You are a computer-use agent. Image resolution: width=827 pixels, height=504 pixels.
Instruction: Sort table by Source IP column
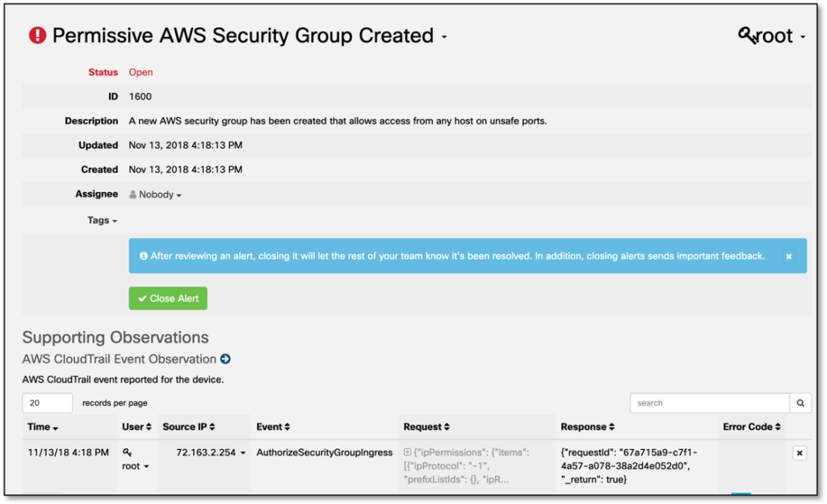click(x=194, y=426)
